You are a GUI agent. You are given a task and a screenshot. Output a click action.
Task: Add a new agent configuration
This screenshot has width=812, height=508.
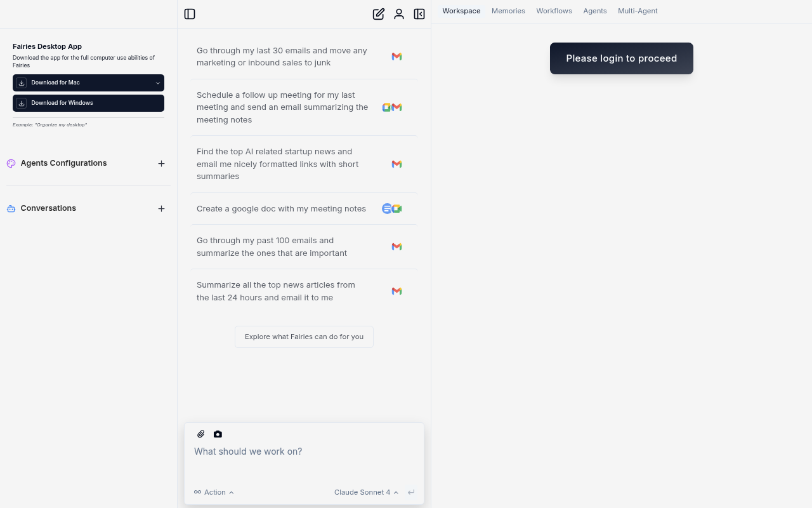(x=162, y=164)
